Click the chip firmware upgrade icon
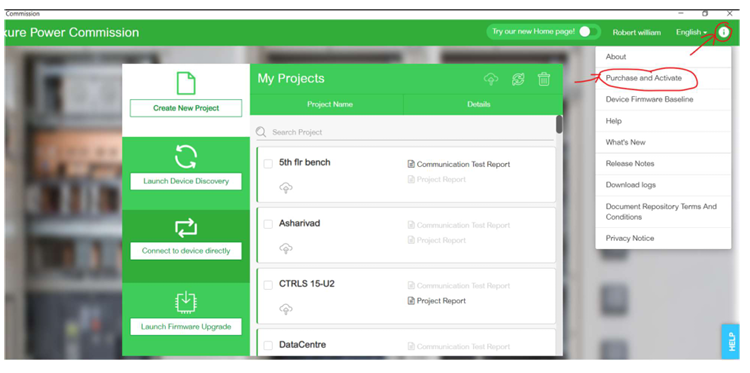This screenshot has height=373, width=750. pyautogui.click(x=186, y=302)
